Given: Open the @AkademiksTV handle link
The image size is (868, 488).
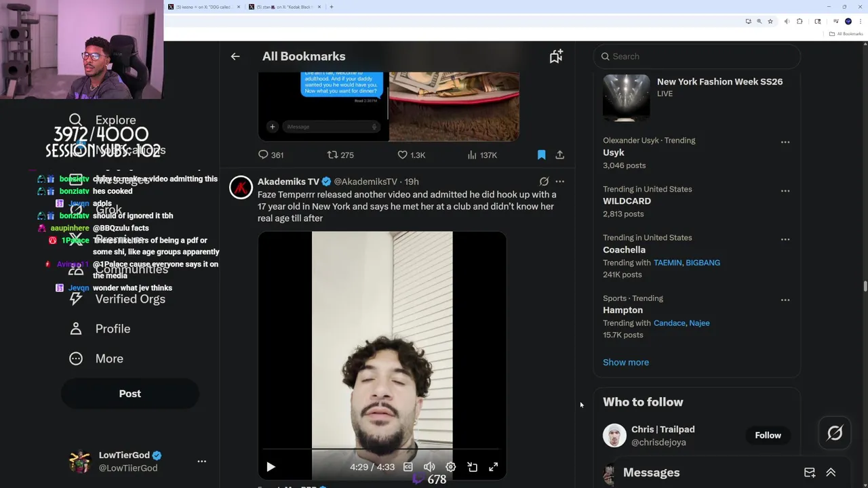Looking at the screenshot, I should coord(366,182).
